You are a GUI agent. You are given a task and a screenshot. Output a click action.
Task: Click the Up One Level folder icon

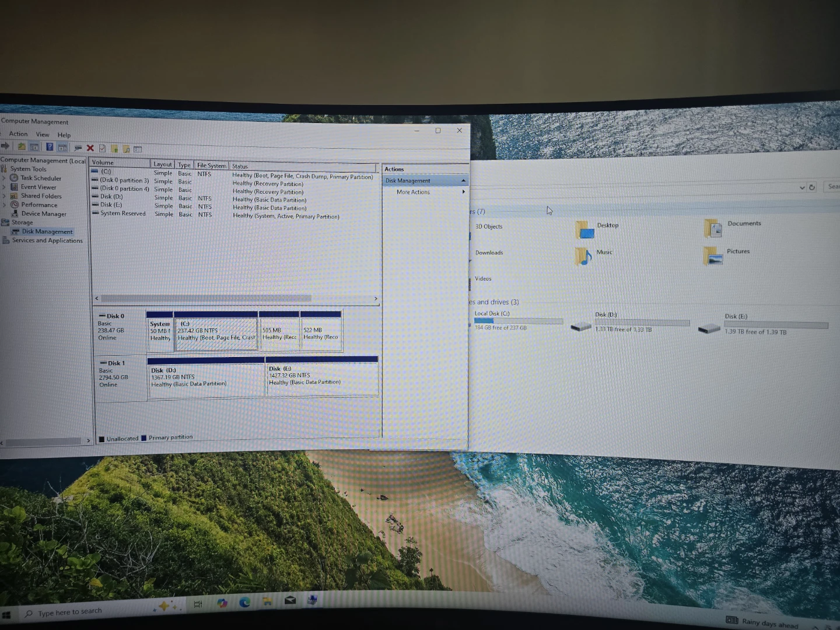[x=22, y=146]
